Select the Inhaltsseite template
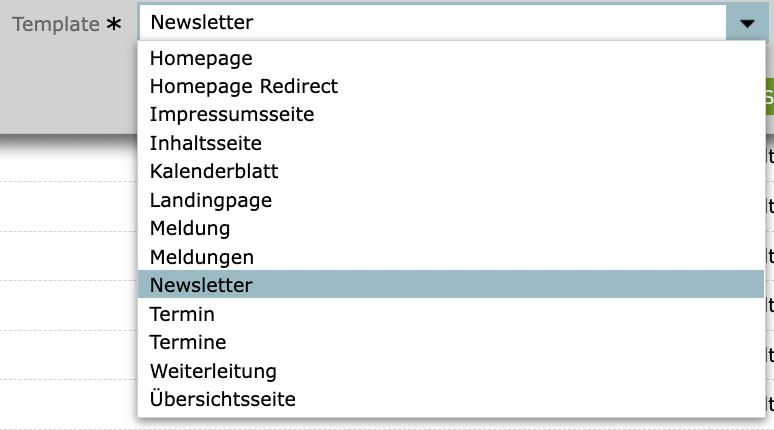This screenshot has height=430, width=774. coord(206,143)
